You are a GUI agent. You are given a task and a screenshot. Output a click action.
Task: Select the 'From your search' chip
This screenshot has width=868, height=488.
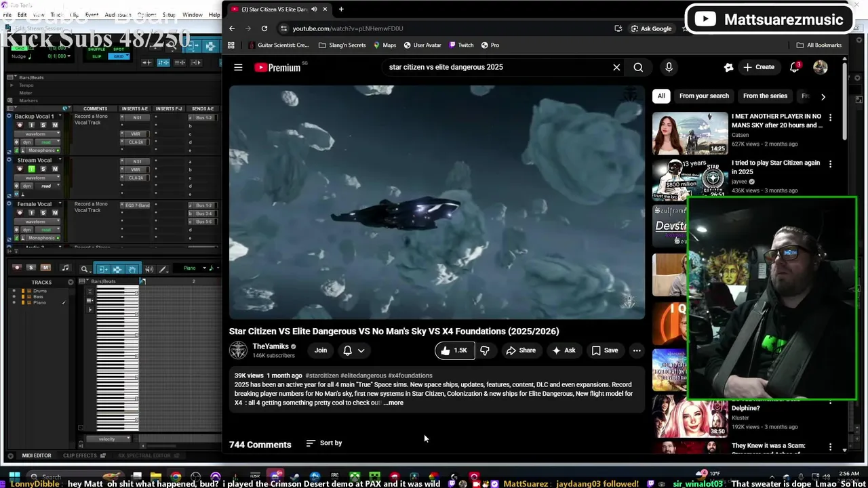pos(704,96)
